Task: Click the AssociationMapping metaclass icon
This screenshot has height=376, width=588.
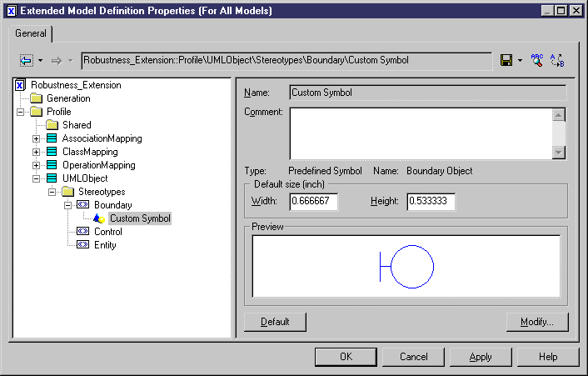Action: (52, 138)
